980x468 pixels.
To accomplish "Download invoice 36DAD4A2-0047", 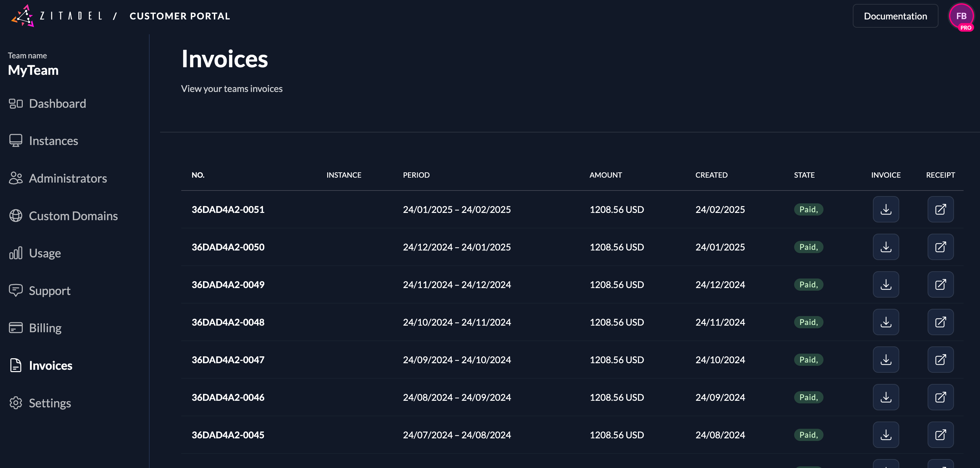I will click(886, 359).
